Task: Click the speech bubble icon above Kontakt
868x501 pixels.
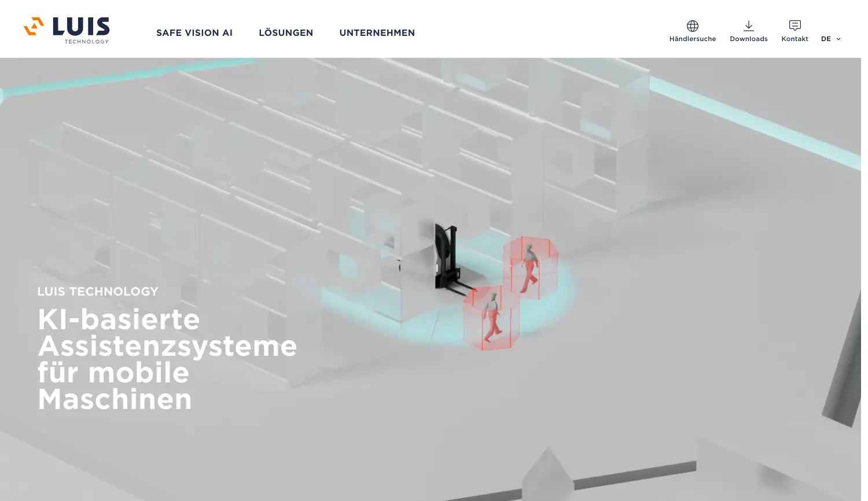Action: [x=795, y=25]
